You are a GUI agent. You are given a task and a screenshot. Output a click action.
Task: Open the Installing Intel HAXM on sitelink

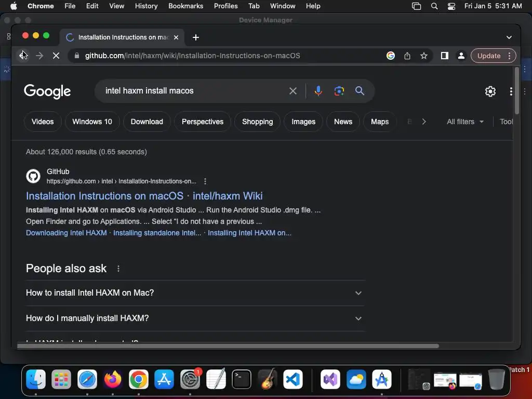tap(249, 233)
